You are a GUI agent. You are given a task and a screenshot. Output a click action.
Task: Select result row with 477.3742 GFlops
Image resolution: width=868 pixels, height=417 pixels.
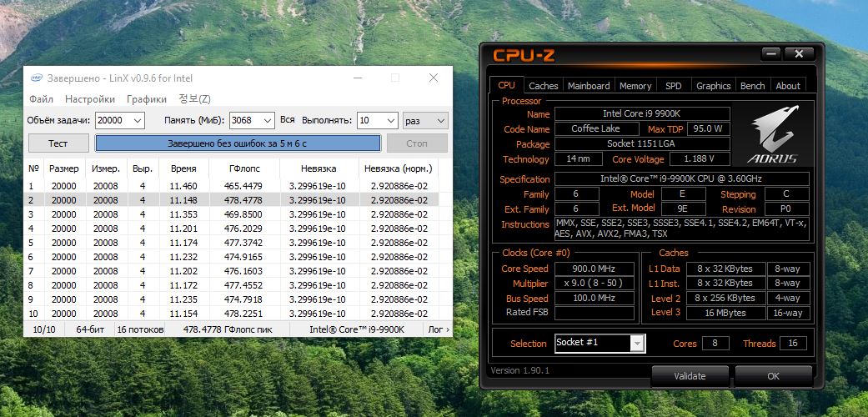click(x=232, y=243)
